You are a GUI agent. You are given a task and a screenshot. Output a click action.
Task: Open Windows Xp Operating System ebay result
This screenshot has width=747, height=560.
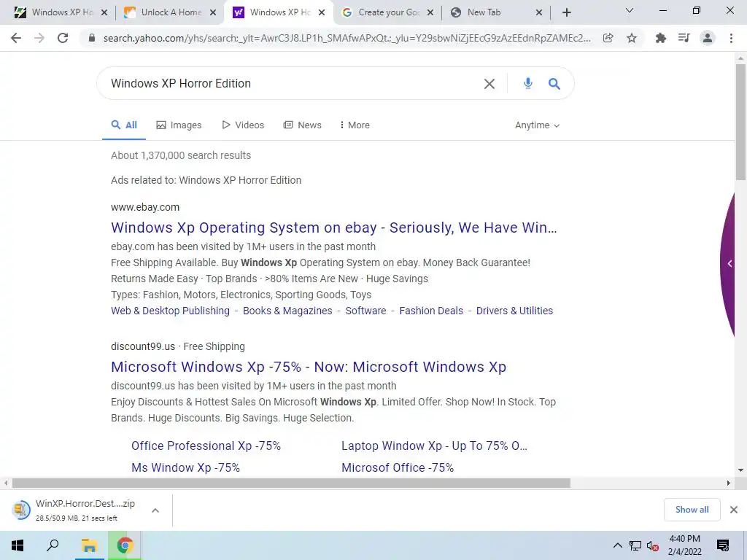click(x=334, y=227)
